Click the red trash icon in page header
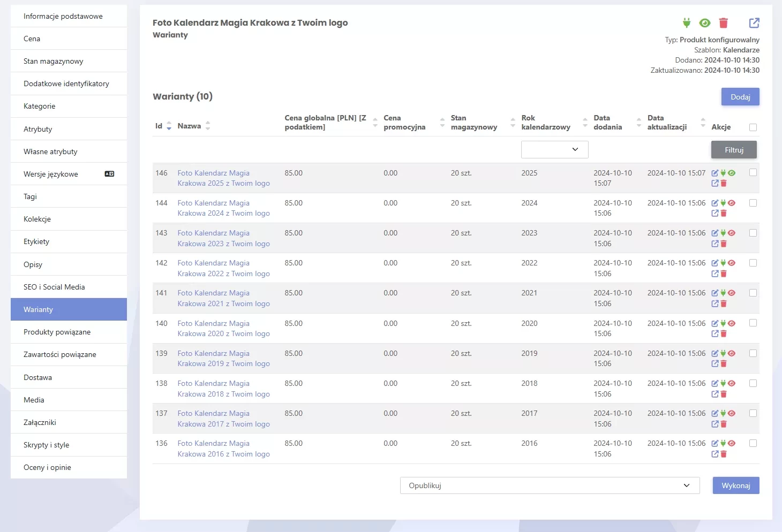The height and width of the screenshot is (532, 782). click(724, 22)
